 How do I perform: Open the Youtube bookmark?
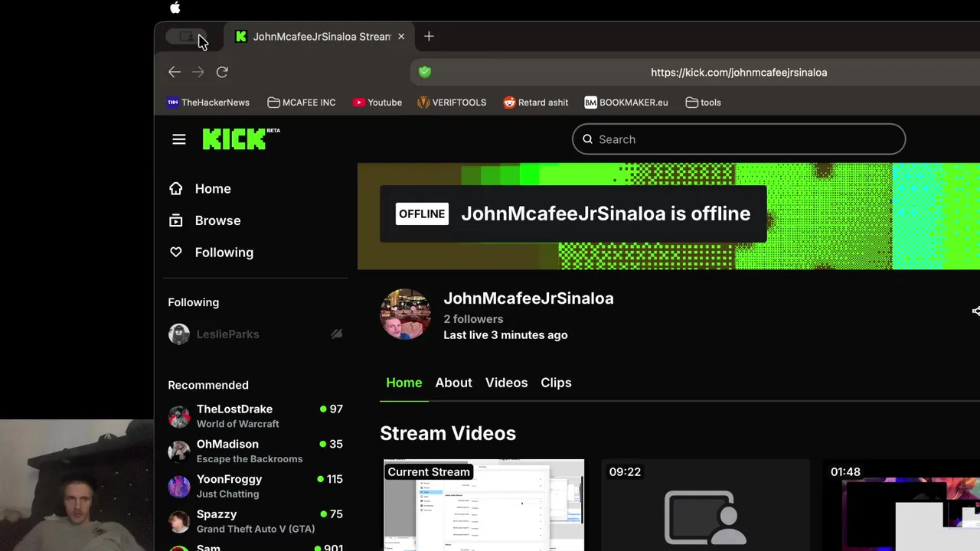pos(377,103)
